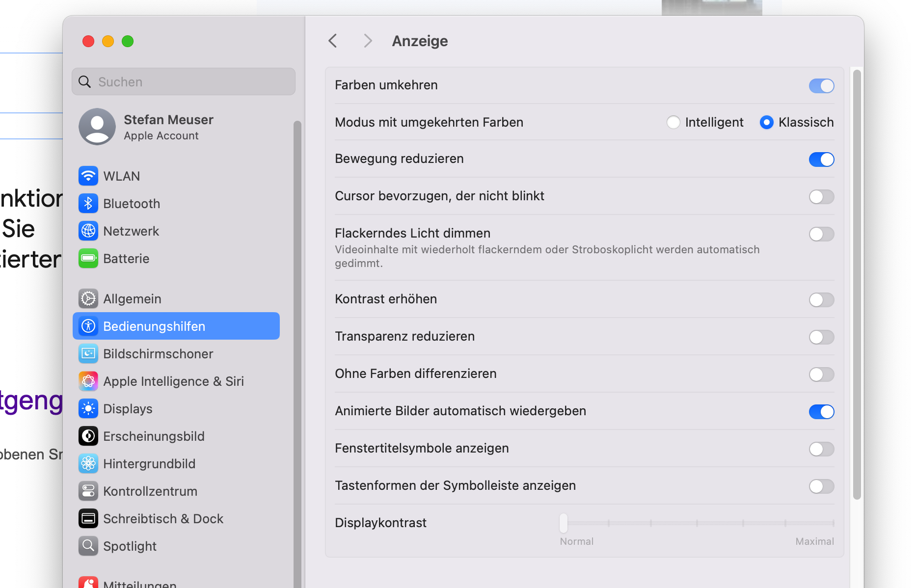
Task: Open Bluetooth settings in sidebar
Action: tap(176, 203)
